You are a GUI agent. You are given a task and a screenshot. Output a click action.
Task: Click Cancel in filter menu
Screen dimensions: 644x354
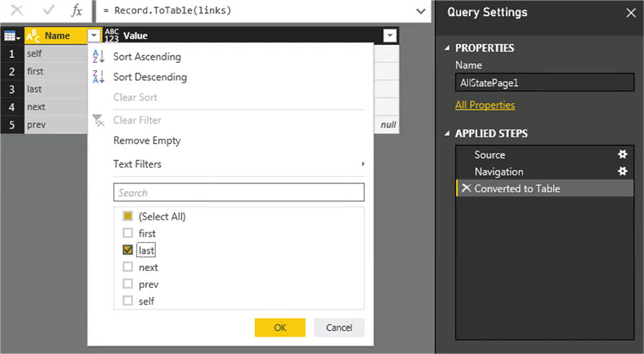click(x=339, y=328)
